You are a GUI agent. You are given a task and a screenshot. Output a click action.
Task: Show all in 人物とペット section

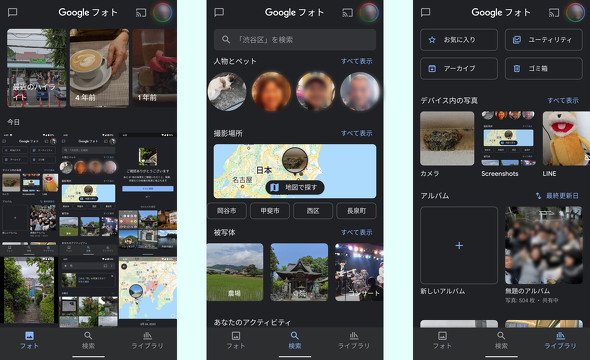(x=356, y=61)
